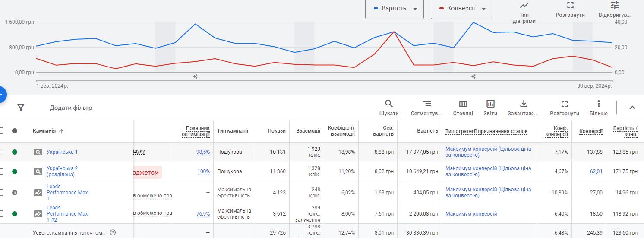Click Додати фільтр filter field
The image size is (644, 238).
(71, 108)
